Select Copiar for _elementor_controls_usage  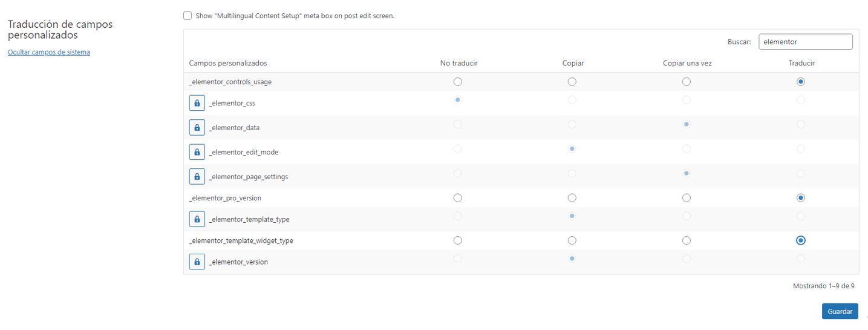coord(572,82)
